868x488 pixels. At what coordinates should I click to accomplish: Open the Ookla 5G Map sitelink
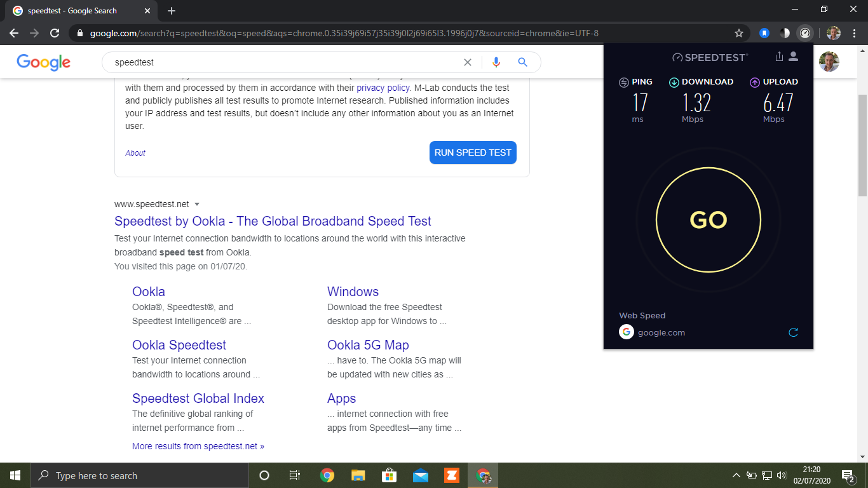point(368,345)
